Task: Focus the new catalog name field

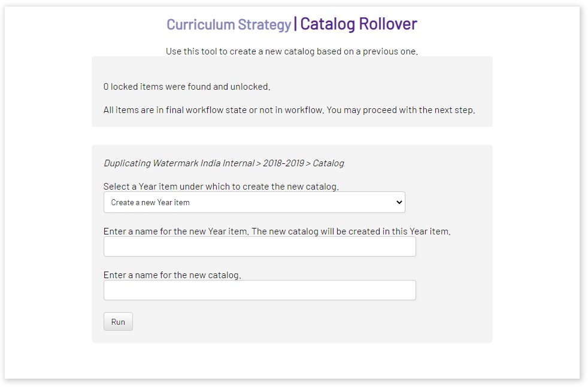Action: (259, 290)
